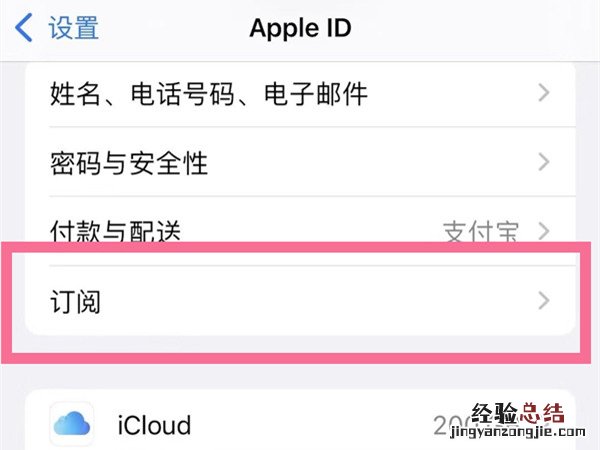Tap chevron beside 密码与安全性

click(x=544, y=162)
